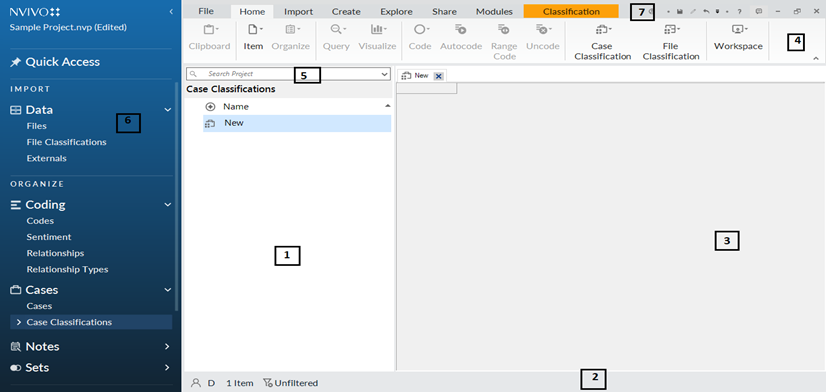Collapse the Coding section chevron

(x=168, y=204)
